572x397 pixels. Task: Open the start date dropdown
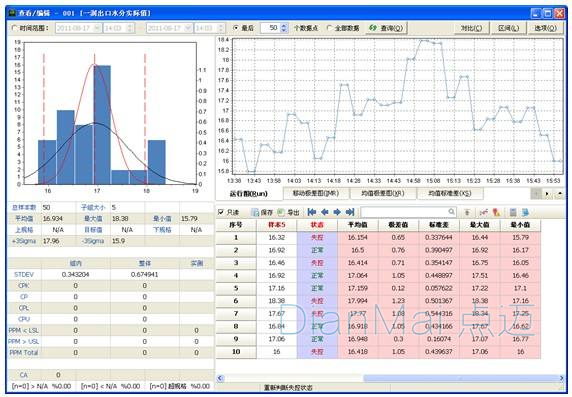98,28
